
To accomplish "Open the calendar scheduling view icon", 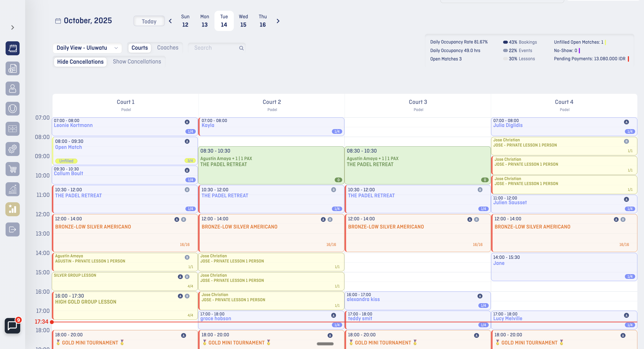I will pyautogui.click(x=12, y=48).
